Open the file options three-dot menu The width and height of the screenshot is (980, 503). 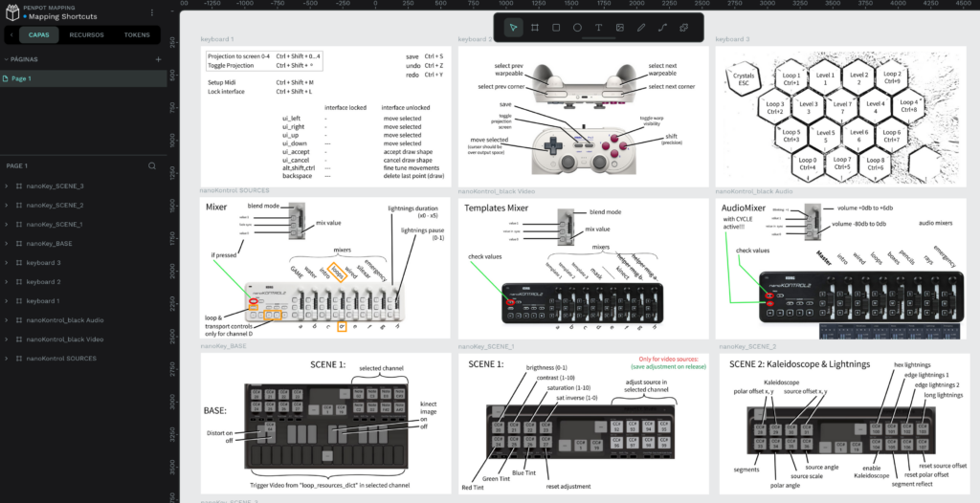pos(153,11)
